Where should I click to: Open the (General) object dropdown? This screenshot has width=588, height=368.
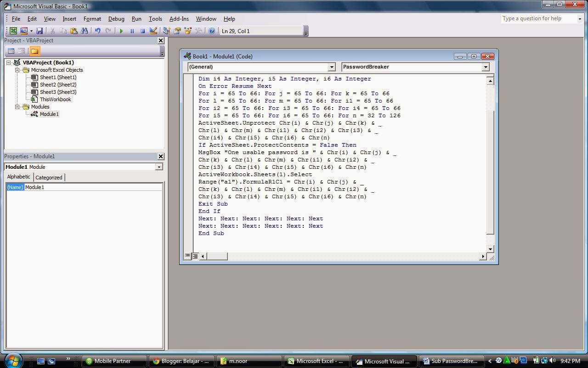click(x=332, y=67)
